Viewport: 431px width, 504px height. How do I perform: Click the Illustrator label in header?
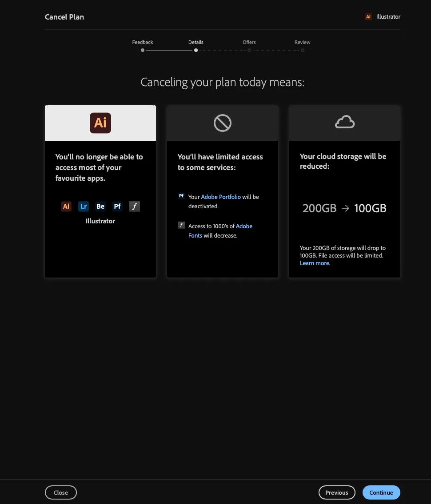388,17
